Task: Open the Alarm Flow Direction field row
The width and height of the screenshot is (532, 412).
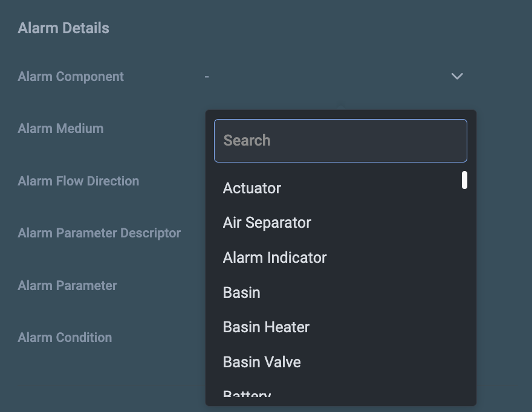Action: point(79,181)
